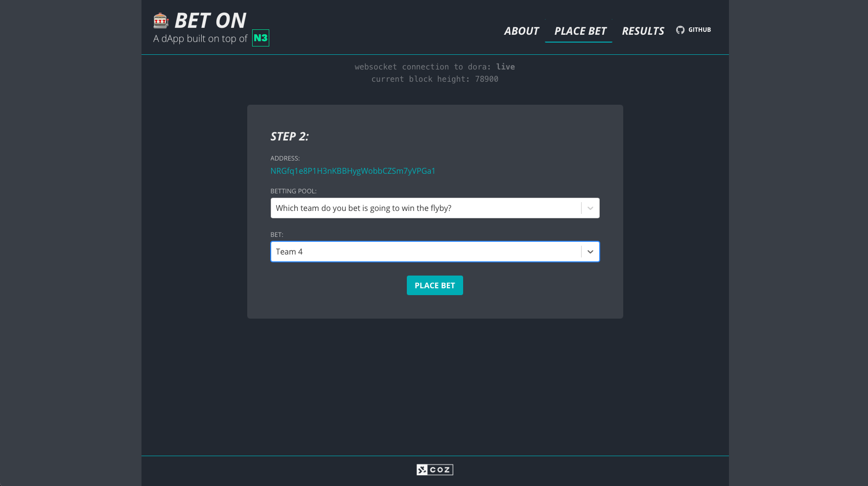Click the wallet address link
The image size is (868, 486).
pos(352,171)
